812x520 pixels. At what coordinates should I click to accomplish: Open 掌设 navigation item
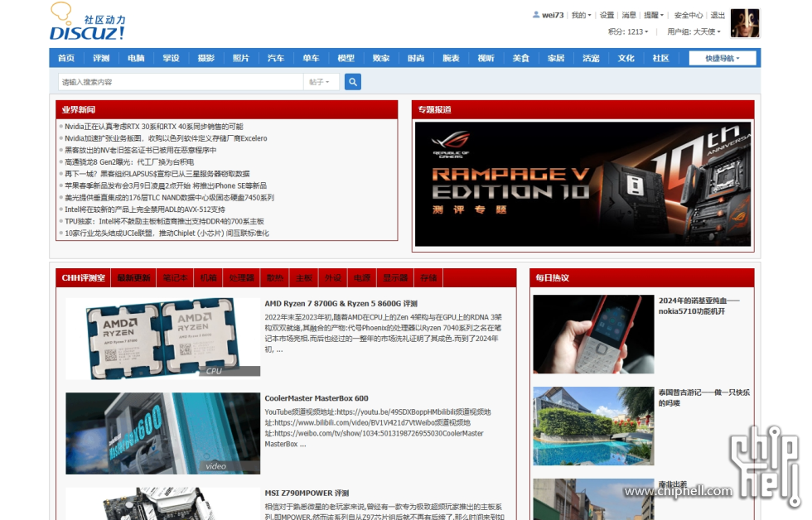coord(171,59)
